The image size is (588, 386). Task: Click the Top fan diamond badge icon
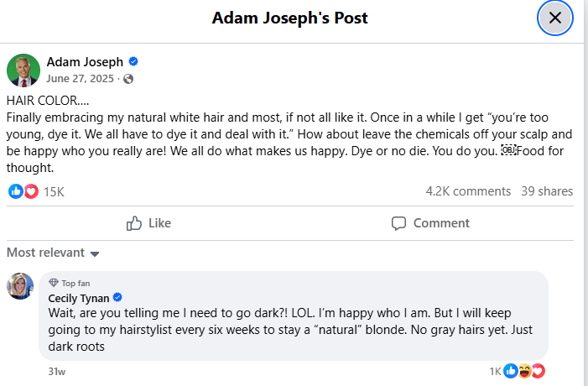click(54, 283)
